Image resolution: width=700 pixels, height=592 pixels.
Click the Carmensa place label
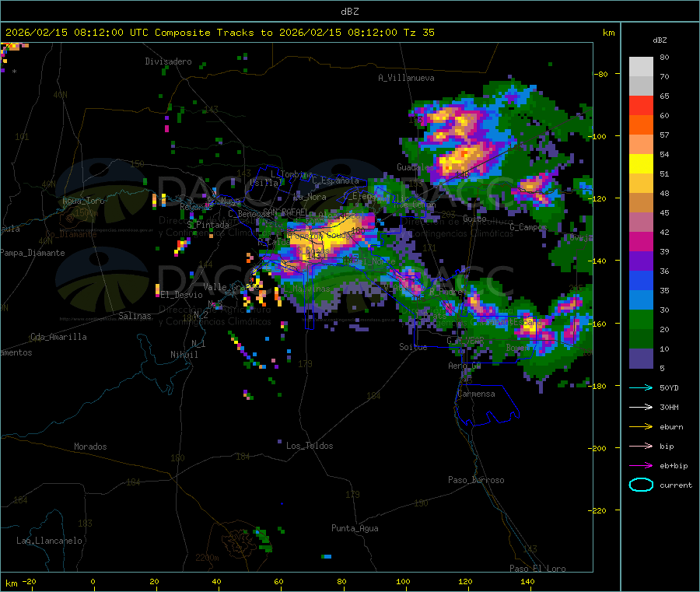tap(476, 394)
